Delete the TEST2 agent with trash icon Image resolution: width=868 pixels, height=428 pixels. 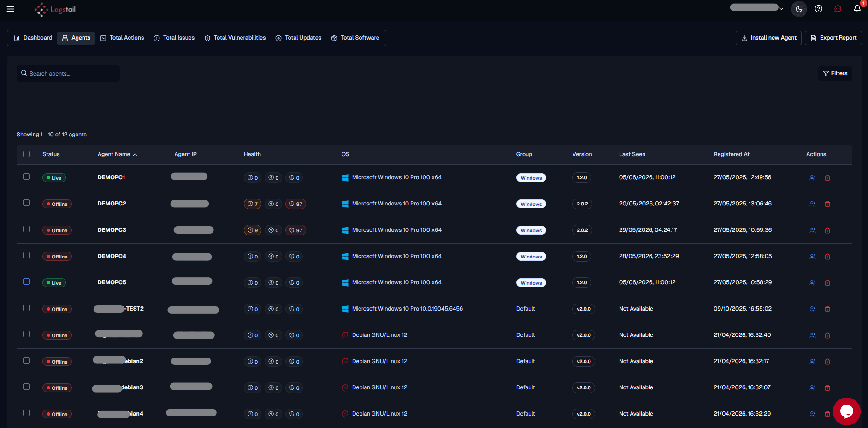point(827,309)
